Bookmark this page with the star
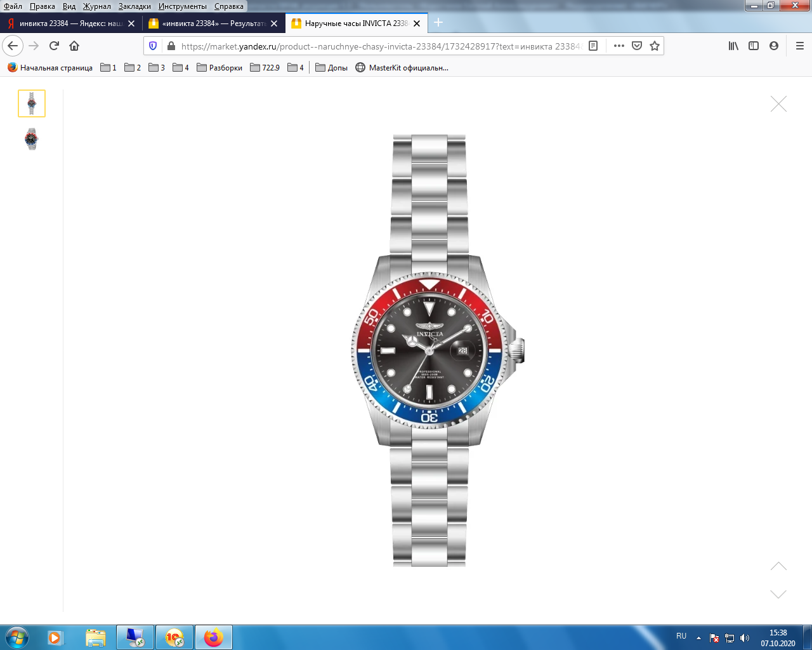 coord(655,46)
